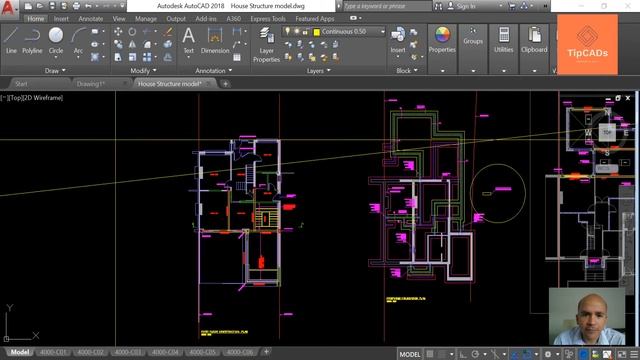Click the Table icon in Annotation panel
The width and height of the screenshot is (640, 360).
237,57
